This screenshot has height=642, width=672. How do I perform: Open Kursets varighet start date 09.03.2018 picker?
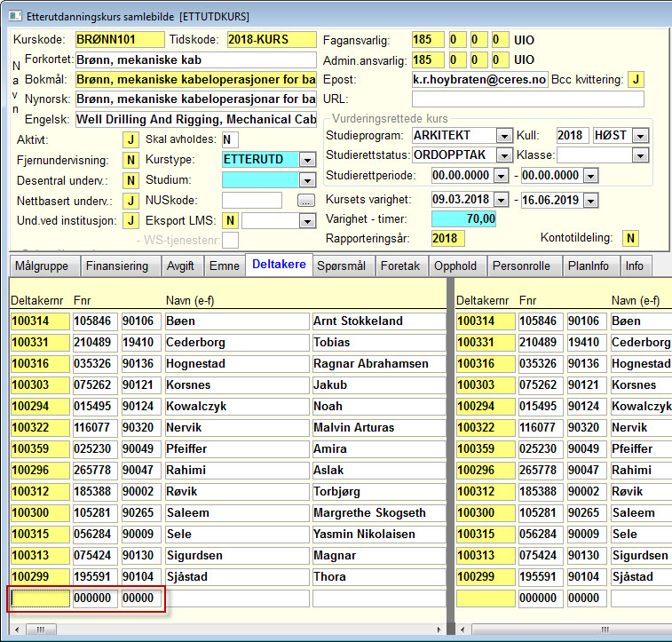(x=501, y=200)
